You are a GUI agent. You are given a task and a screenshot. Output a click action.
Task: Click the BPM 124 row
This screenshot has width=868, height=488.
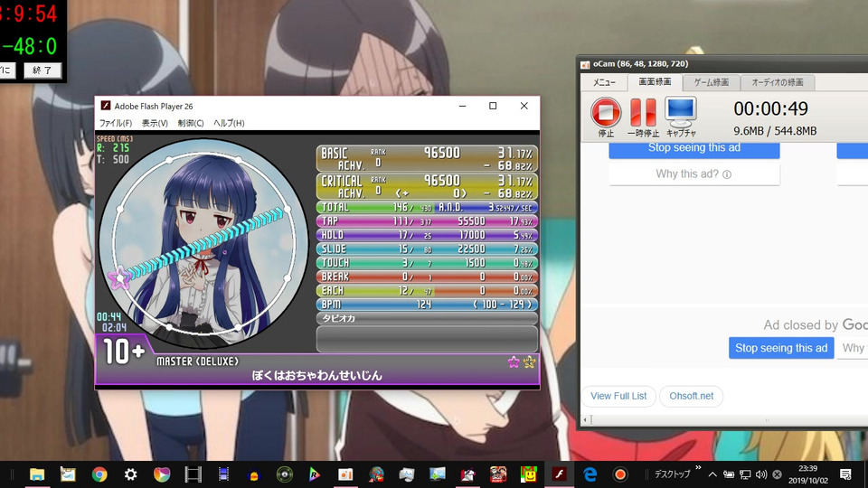(427, 305)
